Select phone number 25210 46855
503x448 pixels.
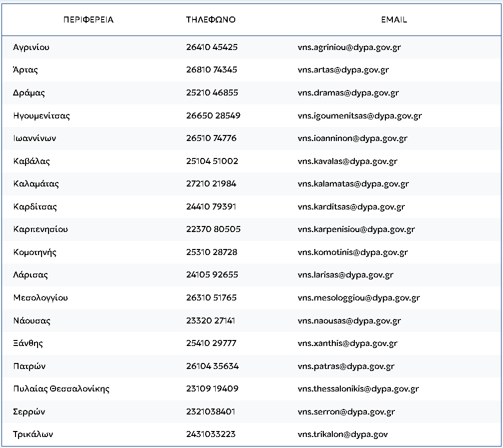click(212, 92)
